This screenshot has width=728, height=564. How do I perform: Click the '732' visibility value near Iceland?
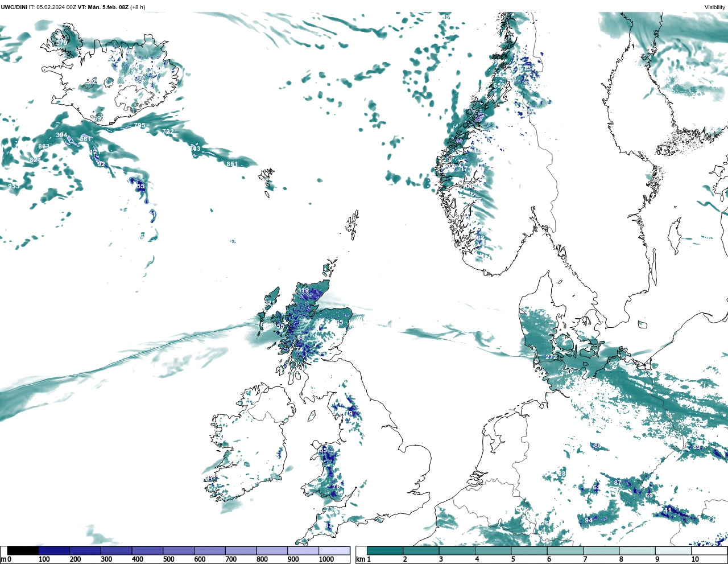pos(168,131)
